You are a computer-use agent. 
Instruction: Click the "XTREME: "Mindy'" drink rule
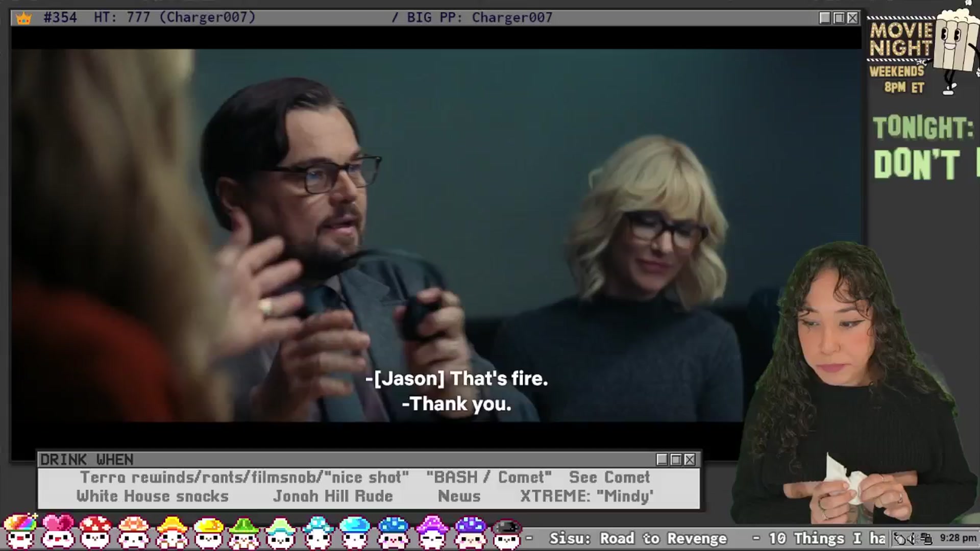click(x=587, y=496)
